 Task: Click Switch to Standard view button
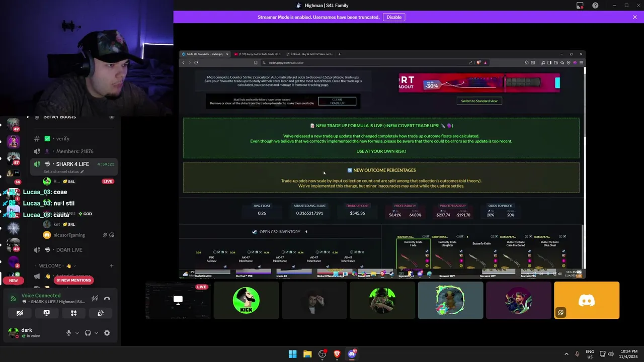pos(479,101)
